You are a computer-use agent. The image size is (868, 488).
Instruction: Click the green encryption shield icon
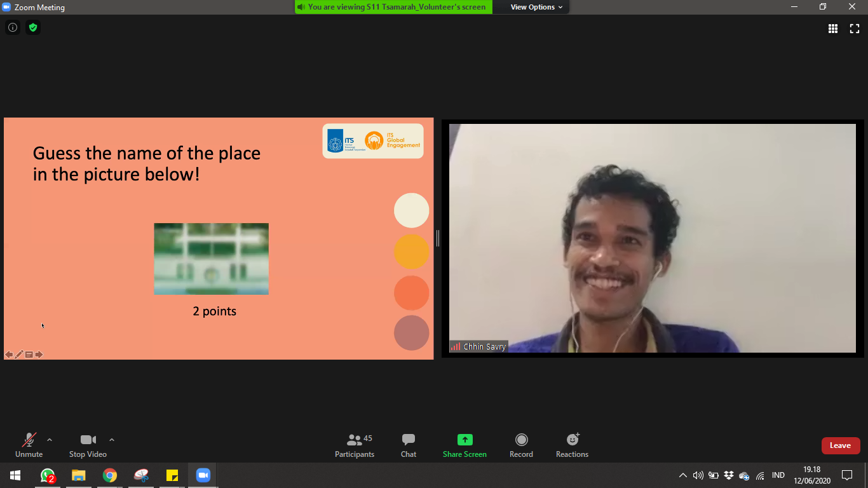[33, 27]
